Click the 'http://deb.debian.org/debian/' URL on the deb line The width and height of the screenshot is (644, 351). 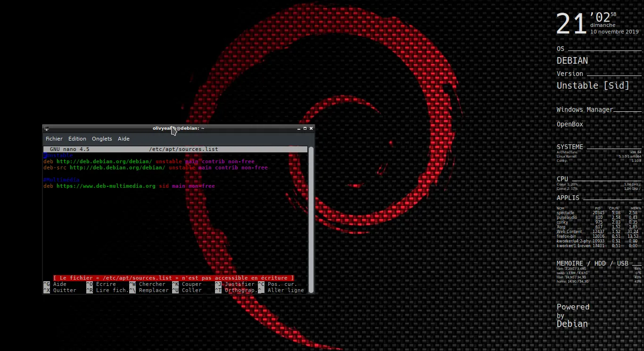point(104,161)
